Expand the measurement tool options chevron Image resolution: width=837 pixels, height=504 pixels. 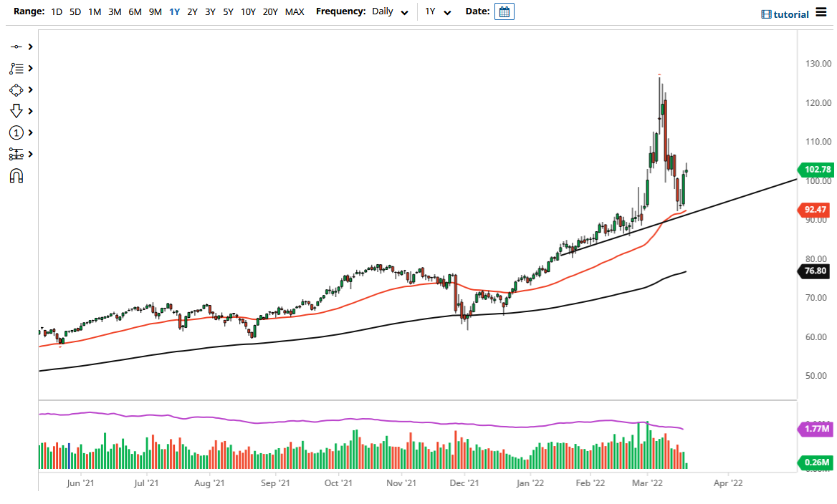(29, 154)
